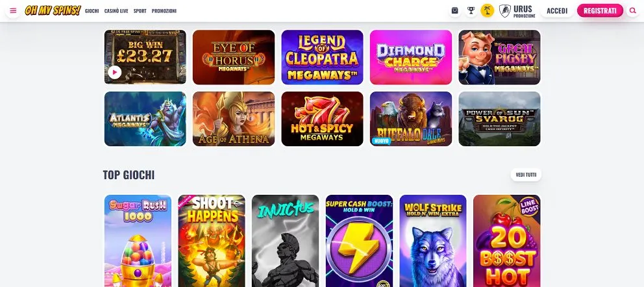Open the Urus Promozione banner
Viewport: 644px width, 287px height.
(x=517, y=11)
